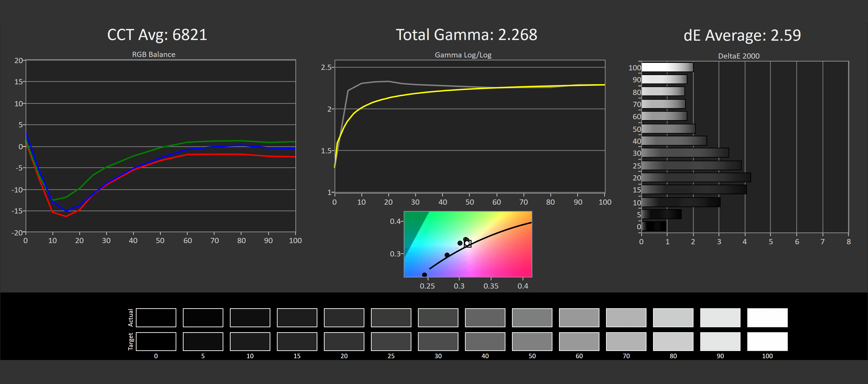This screenshot has height=384, width=868.
Task: Click the white target square on CIE chart
Action: point(468,244)
